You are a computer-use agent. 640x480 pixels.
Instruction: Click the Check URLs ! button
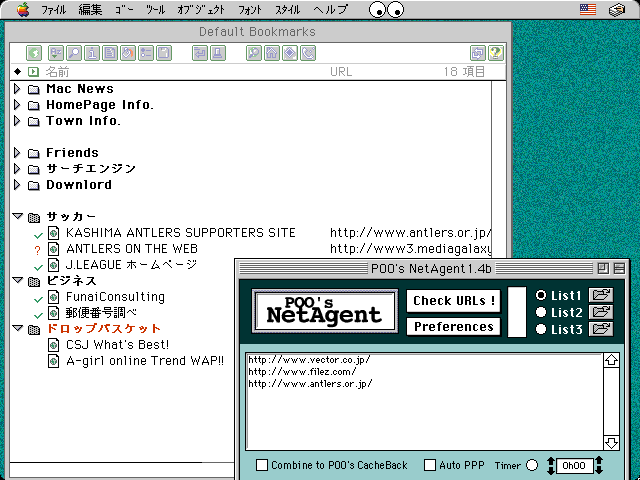(x=453, y=301)
